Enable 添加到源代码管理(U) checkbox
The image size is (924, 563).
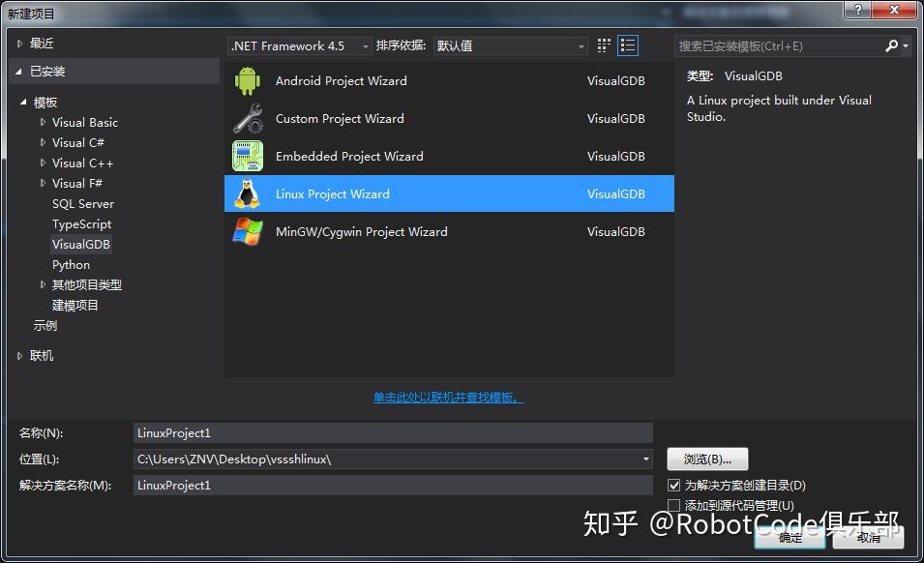click(673, 505)
